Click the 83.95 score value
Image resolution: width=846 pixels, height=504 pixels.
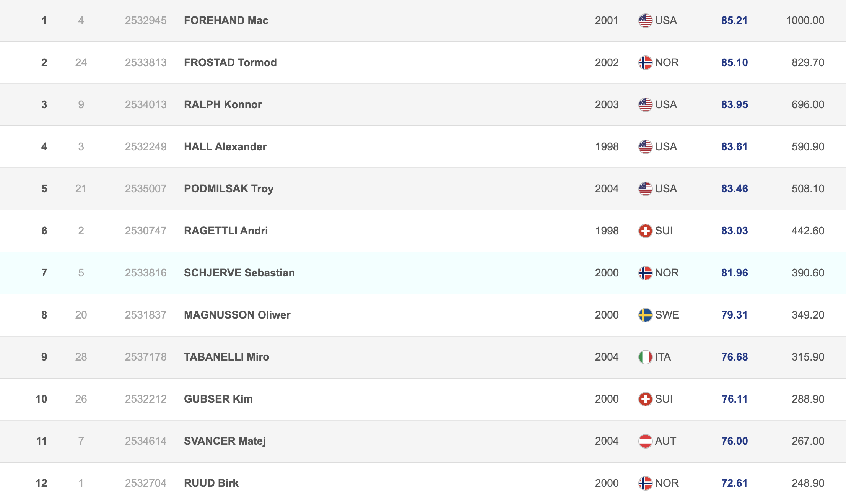coord(734,105)
